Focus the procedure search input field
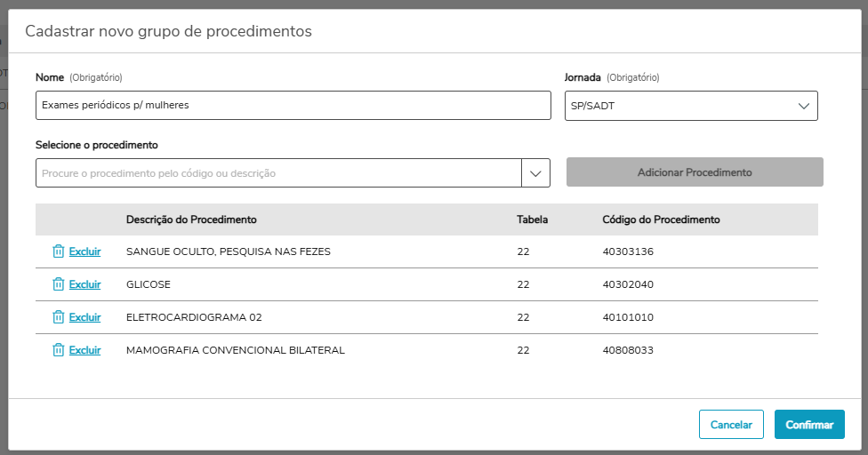Screen dimensions: 868x455 coord(278,173)
